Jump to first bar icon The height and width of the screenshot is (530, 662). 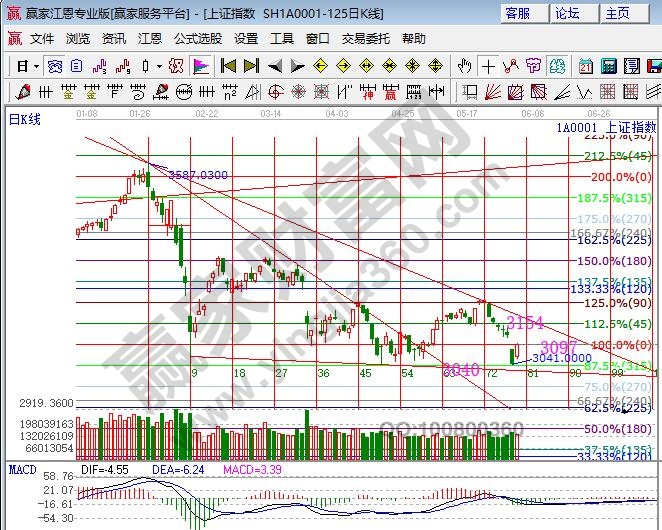pyautogui.click(x=228, y=66)
